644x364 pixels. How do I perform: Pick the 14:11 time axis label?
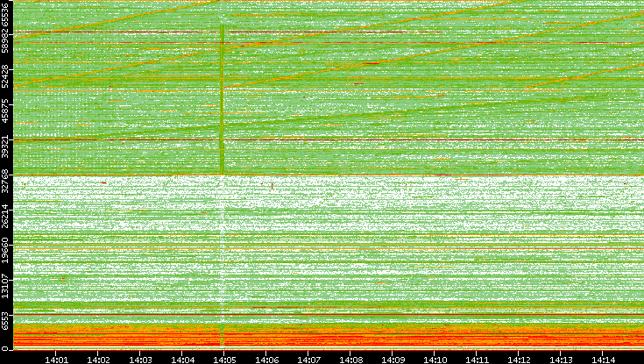click(477, 360)
